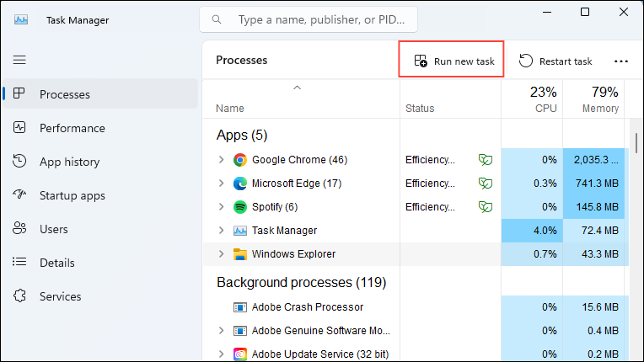Go to the Services page
This screenshot has height=362, width=644.
61,296
